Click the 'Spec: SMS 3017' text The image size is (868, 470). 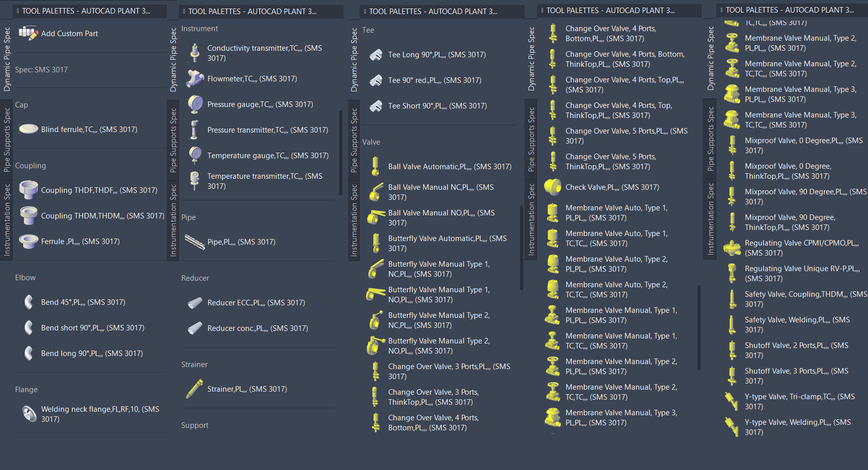[x=41, y=69]
